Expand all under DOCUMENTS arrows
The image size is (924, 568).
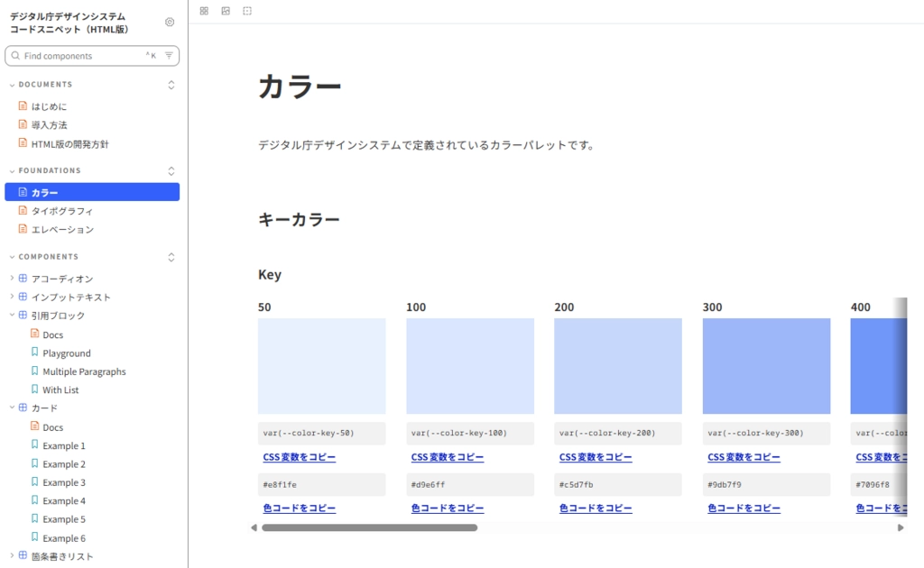tap(171, 85)
